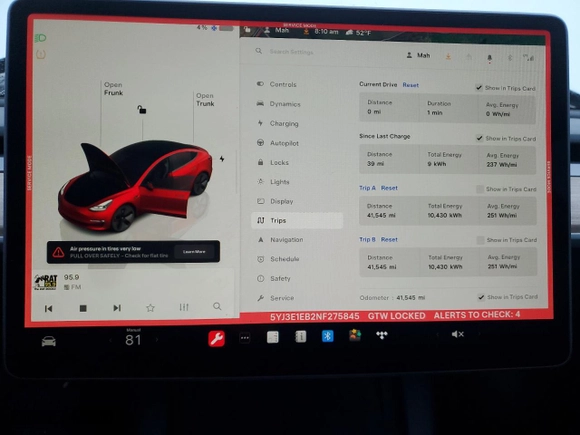The image size is (580, 435).
Task: Tap the tire pressure warning icon
Action: click(41, 55)
